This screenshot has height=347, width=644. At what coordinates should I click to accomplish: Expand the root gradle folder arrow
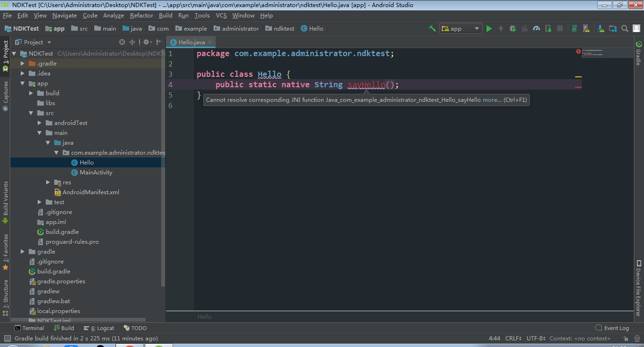(x=23, y=252)
